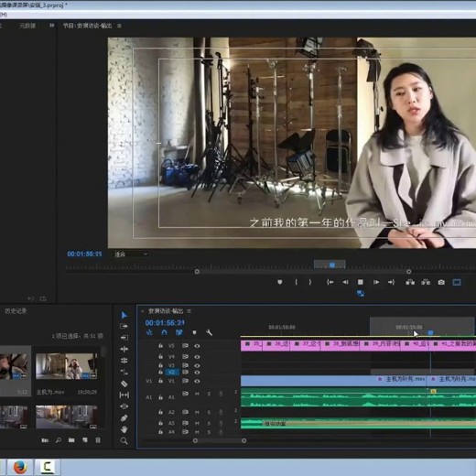
Task: Click Program Monitor timecode 00:01:55:21
Action: pyautogui.click(x=84, y=254)
